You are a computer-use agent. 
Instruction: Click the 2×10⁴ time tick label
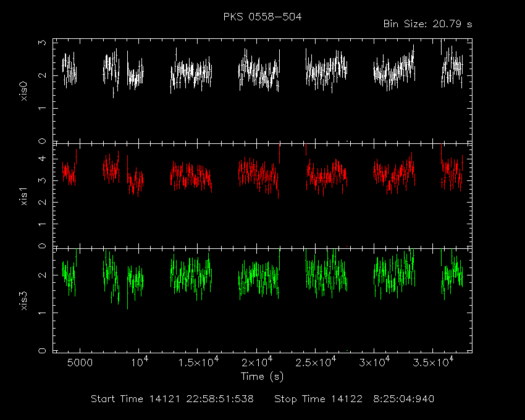257,362
